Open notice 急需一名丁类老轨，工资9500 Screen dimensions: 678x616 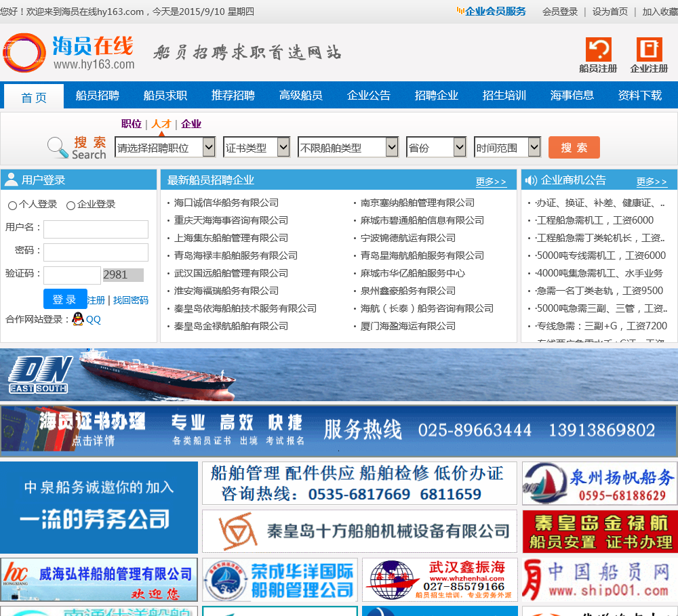pyautogui.click(x=599, y=291)
